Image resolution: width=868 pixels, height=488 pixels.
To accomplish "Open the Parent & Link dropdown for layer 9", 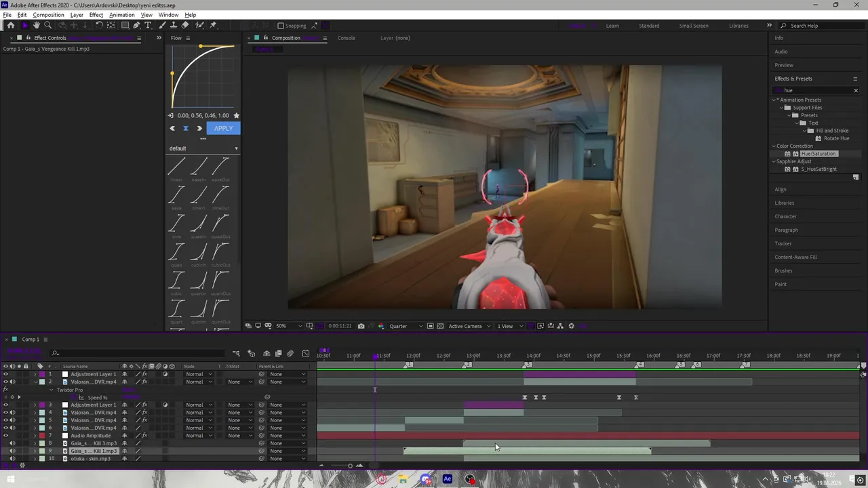I will 288,451.
